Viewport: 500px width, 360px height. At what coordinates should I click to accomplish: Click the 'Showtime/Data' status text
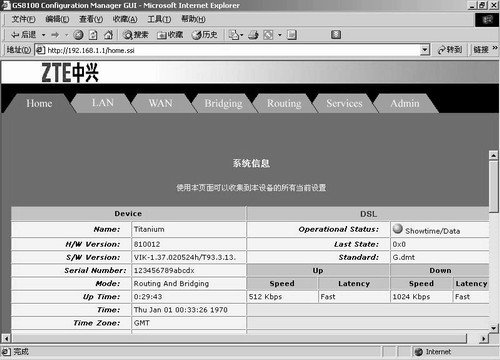tap(433, 231)
